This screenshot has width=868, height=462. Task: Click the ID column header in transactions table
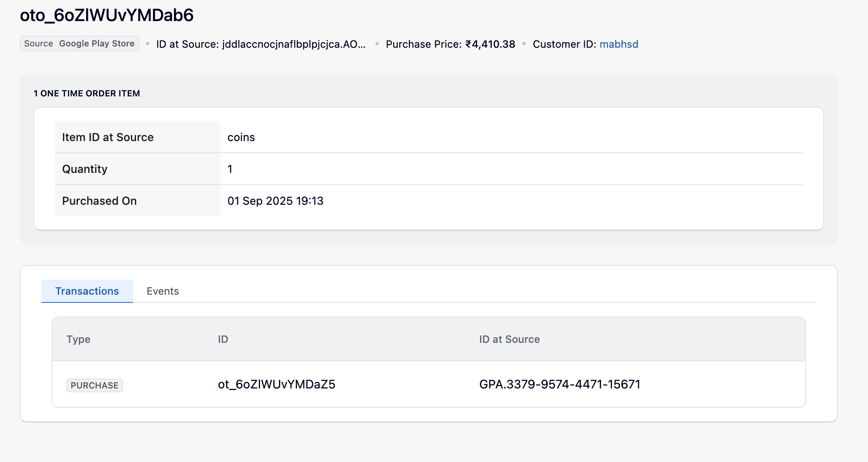pos(223,339)
